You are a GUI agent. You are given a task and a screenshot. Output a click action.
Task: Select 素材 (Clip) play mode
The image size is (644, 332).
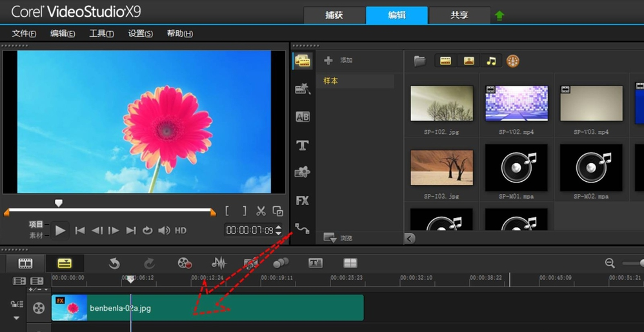36,235
